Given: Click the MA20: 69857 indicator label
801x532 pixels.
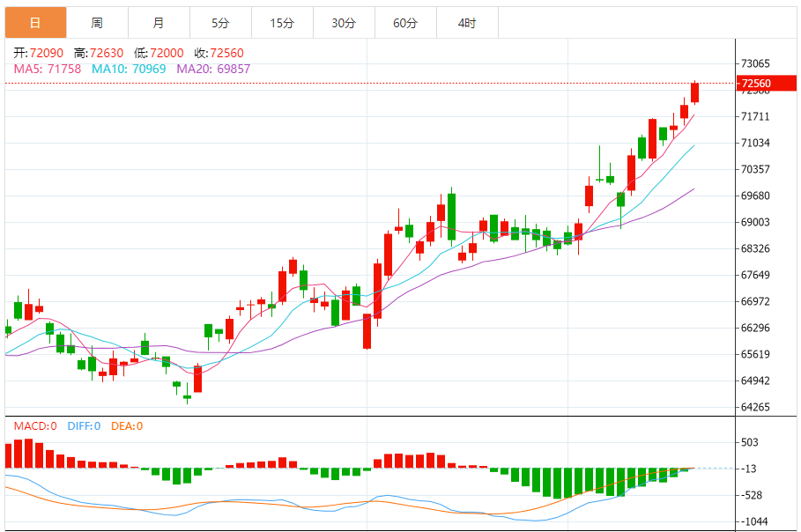Looking at the screenshot, I should [213, 69].
